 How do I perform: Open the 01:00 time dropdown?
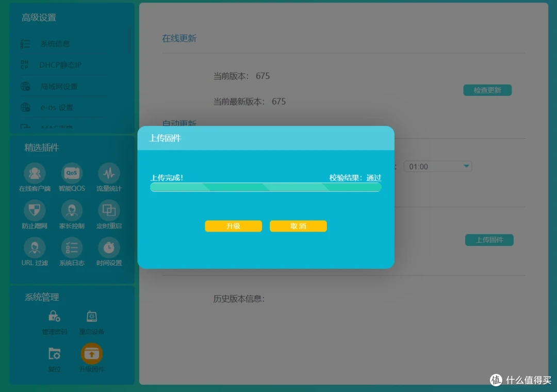pos(438,166)
